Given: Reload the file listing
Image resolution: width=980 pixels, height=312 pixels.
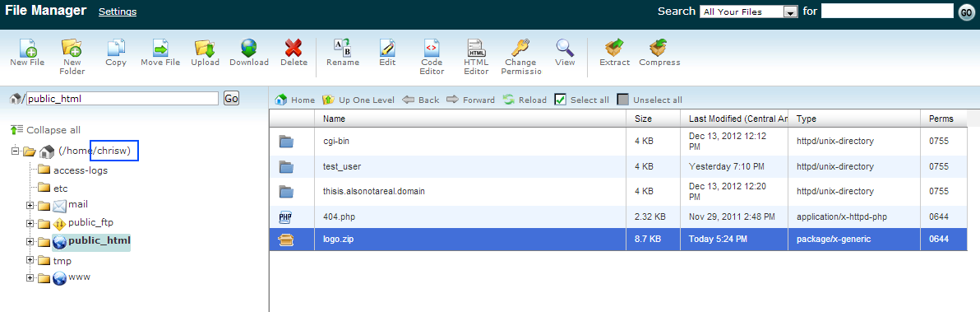Looking at the screenshot, I should (525, 100).
